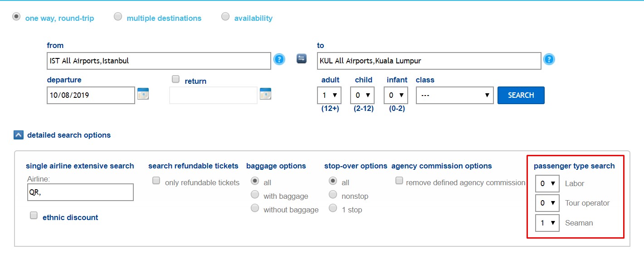The image size is (644, 259).
Task: Open the class selection dropdown
Action: tap(455, 96)
